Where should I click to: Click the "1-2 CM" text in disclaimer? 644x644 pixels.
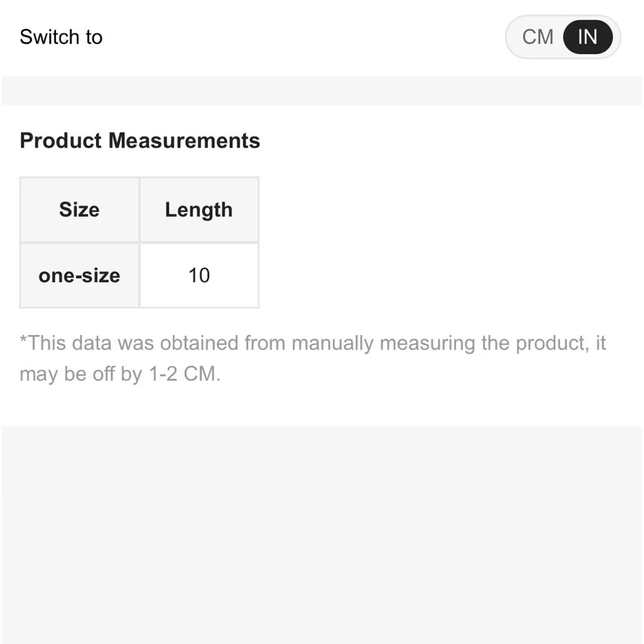pyautogui.click(x=184, y=374)
